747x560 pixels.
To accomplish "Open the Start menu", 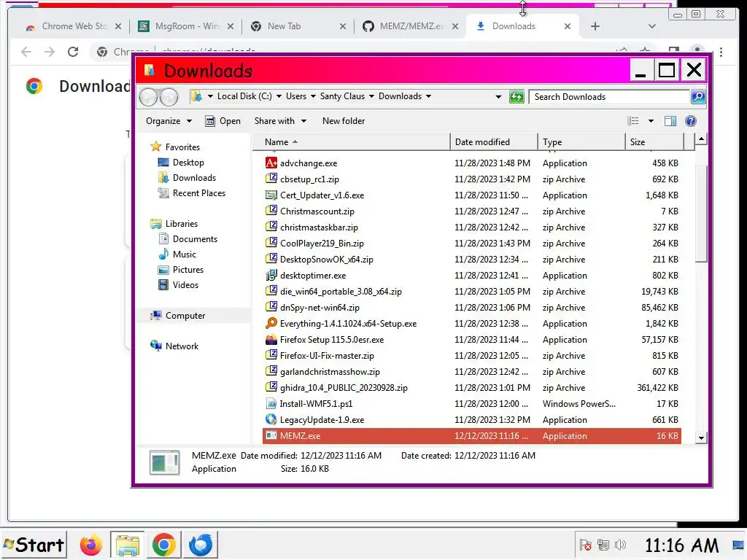I will tap(34, 545).
